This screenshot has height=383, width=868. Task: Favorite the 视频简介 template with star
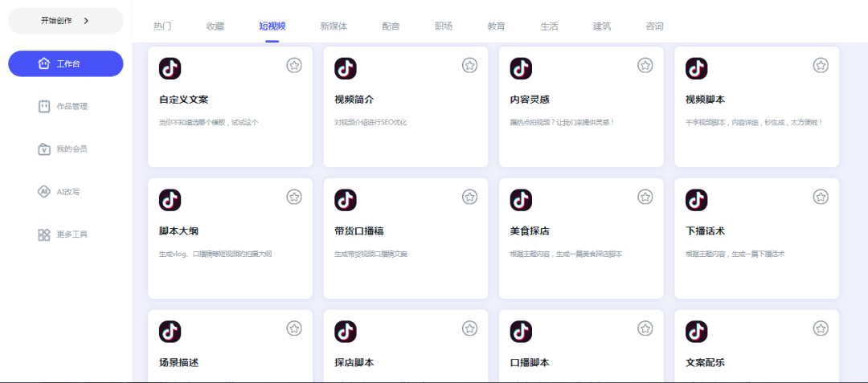(470, 65)
